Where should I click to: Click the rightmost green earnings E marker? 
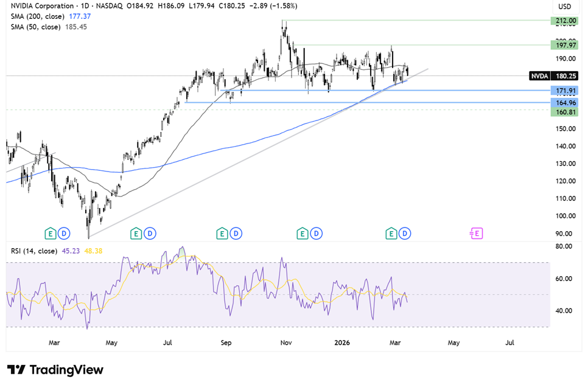tap(391, 234)
